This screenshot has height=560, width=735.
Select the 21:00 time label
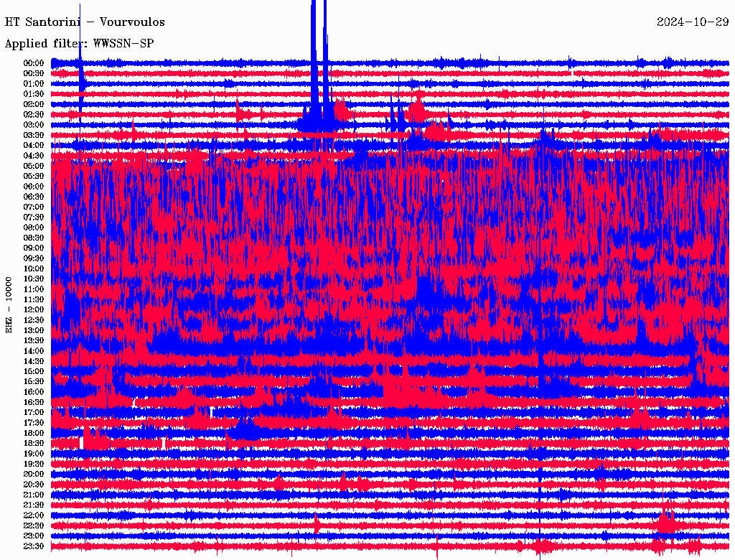coord(33,495)
